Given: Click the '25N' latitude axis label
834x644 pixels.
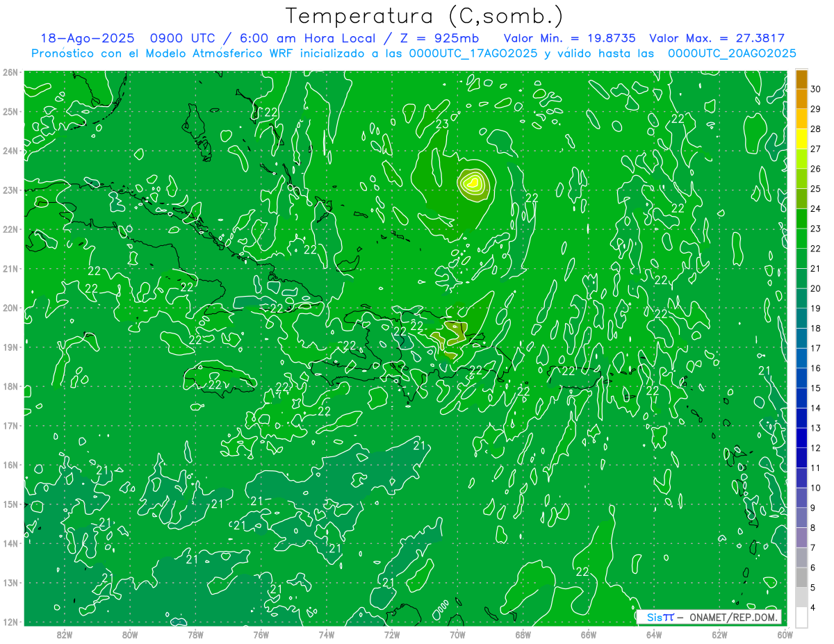Looking at the screenshot, I should click(x=10, y=112).
